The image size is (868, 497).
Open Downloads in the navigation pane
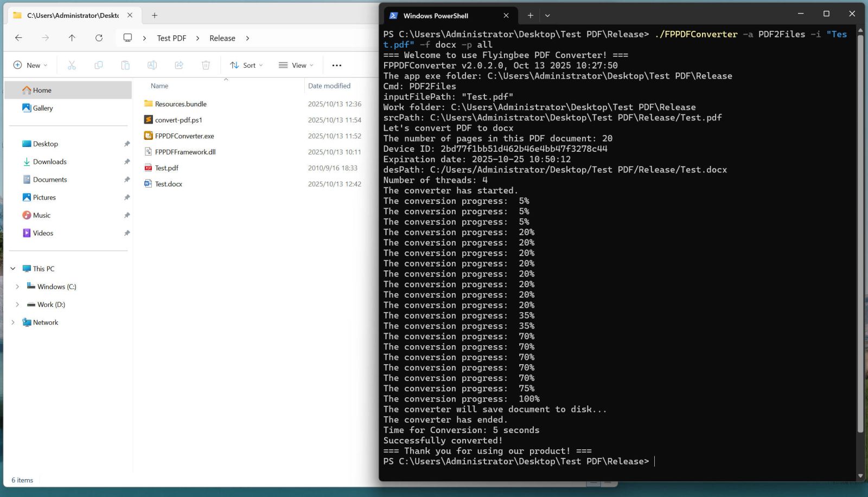(x=49, y=162)
